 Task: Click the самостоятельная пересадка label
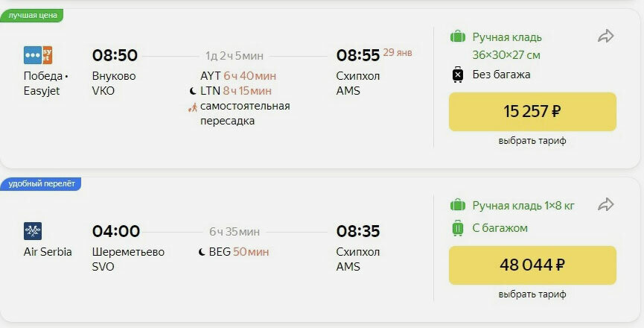pos(245,113)
